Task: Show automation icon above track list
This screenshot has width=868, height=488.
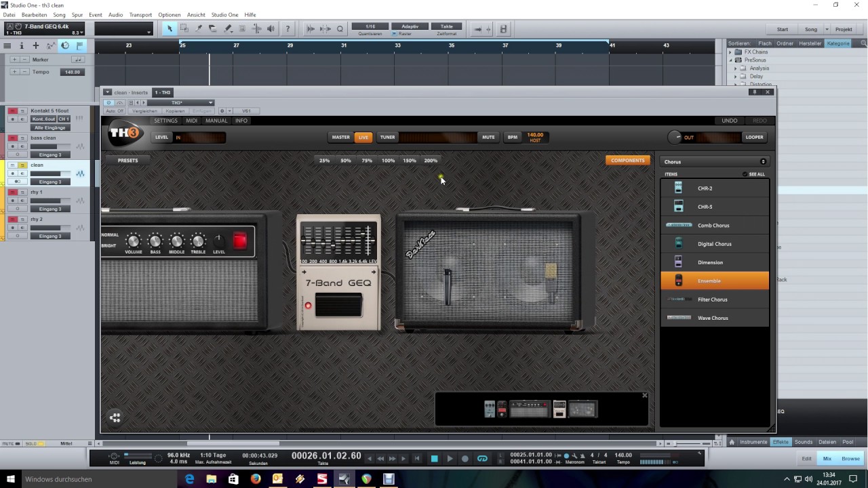Action: tap(51, 45)
